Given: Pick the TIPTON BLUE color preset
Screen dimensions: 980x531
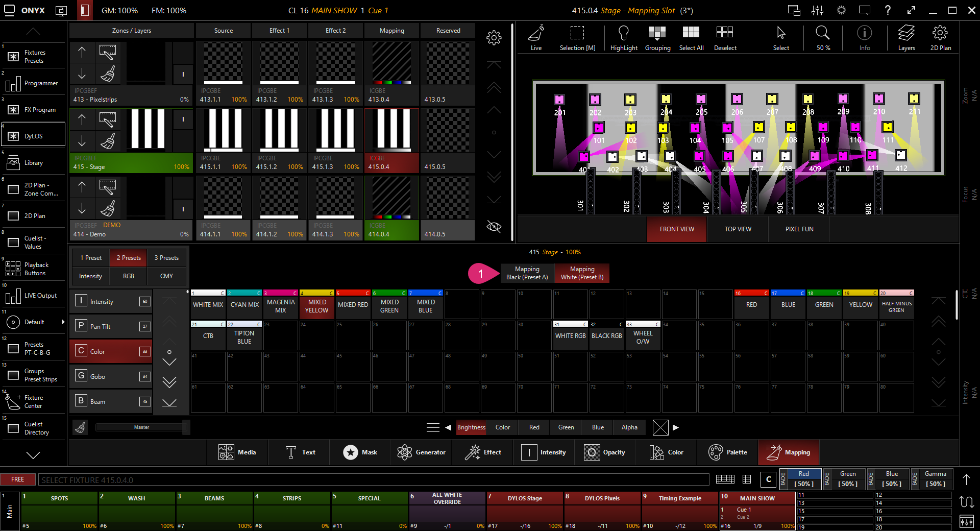Looking at the screenshot, I should [x=244, y=336].
